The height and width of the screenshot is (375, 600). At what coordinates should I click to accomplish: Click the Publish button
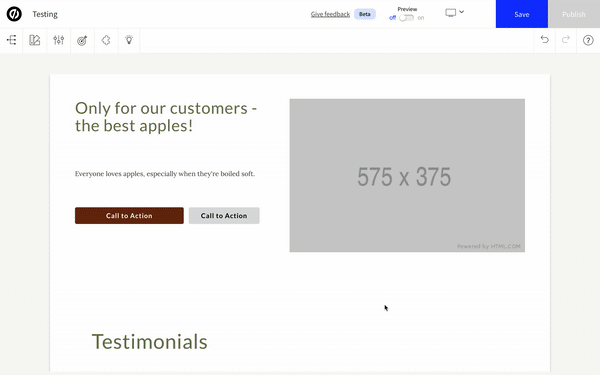(574, 14)
